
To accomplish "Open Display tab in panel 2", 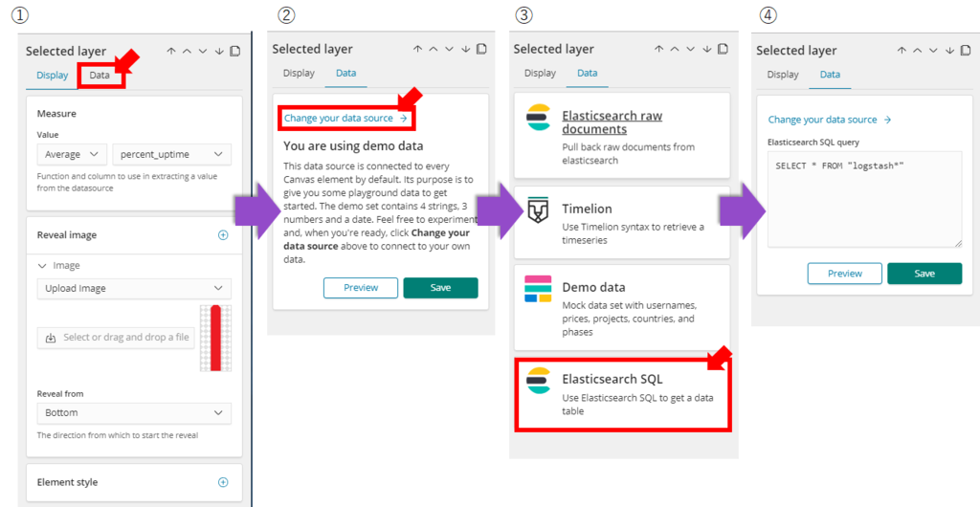I will pyautogui.click(x=299, y=73).
